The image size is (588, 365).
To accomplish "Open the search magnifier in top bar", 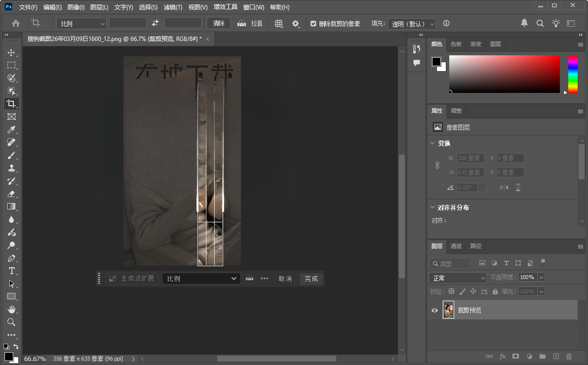I will point(540,23).
